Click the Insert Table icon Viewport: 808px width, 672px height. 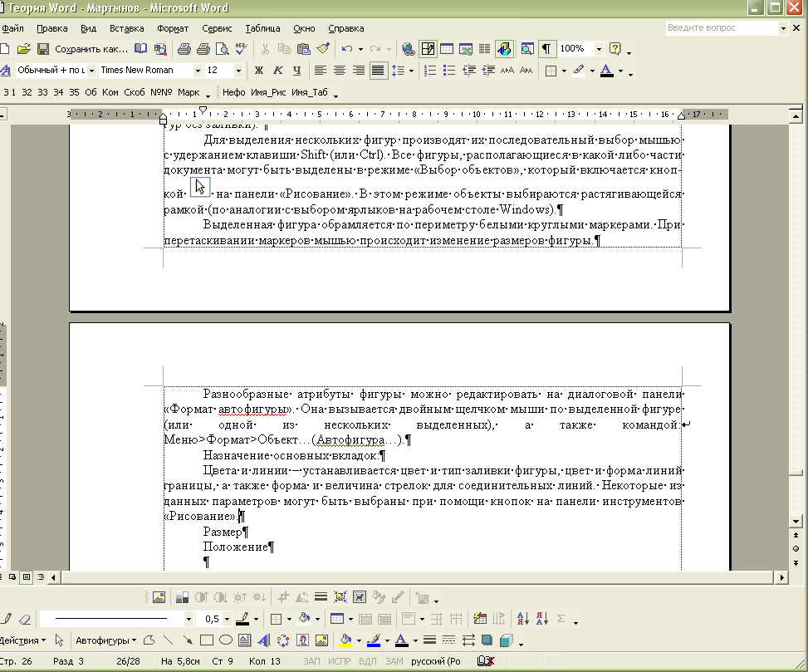point(447,49)
